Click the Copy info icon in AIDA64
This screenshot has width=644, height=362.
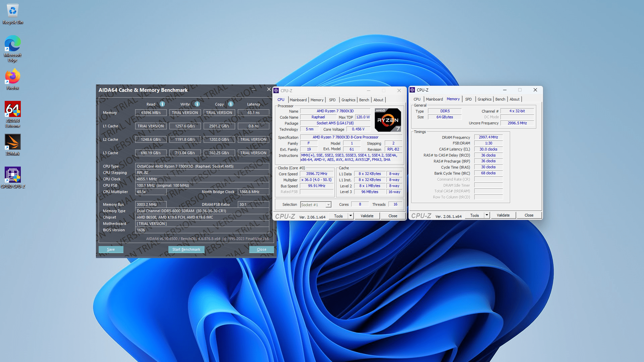[x=231, y=104]
